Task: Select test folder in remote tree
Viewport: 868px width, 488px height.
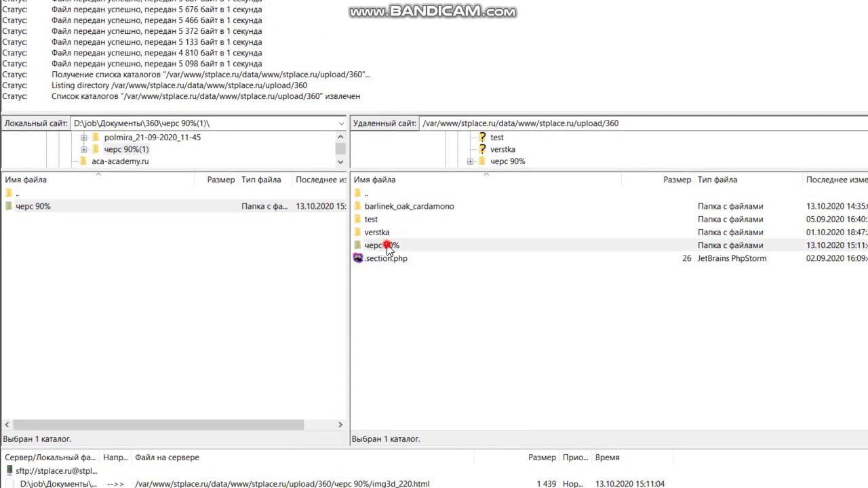Action: pos(497,137)
